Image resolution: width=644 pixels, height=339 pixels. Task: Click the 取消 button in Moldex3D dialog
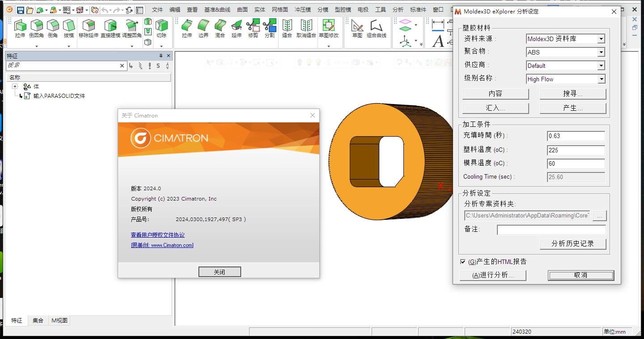pos(581,275)
